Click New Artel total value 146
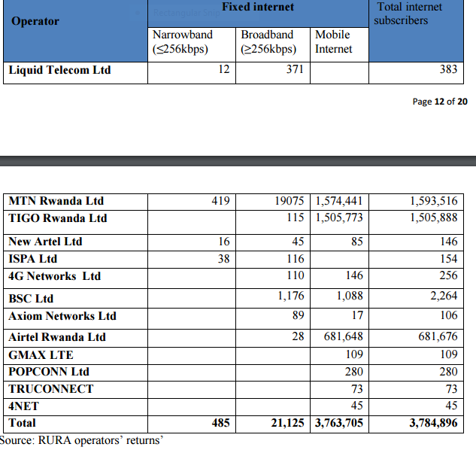This screenshot has height=450, width=476. coord(449,242)
